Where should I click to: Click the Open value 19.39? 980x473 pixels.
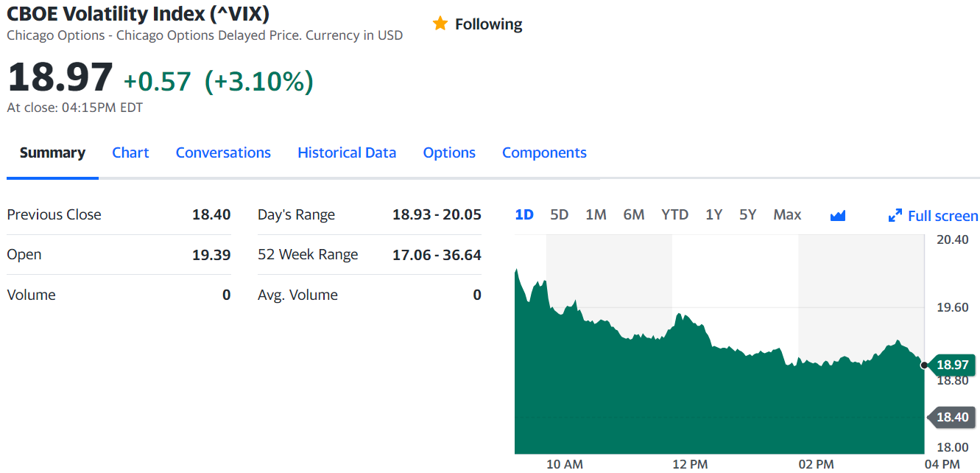tap(211, 255)
